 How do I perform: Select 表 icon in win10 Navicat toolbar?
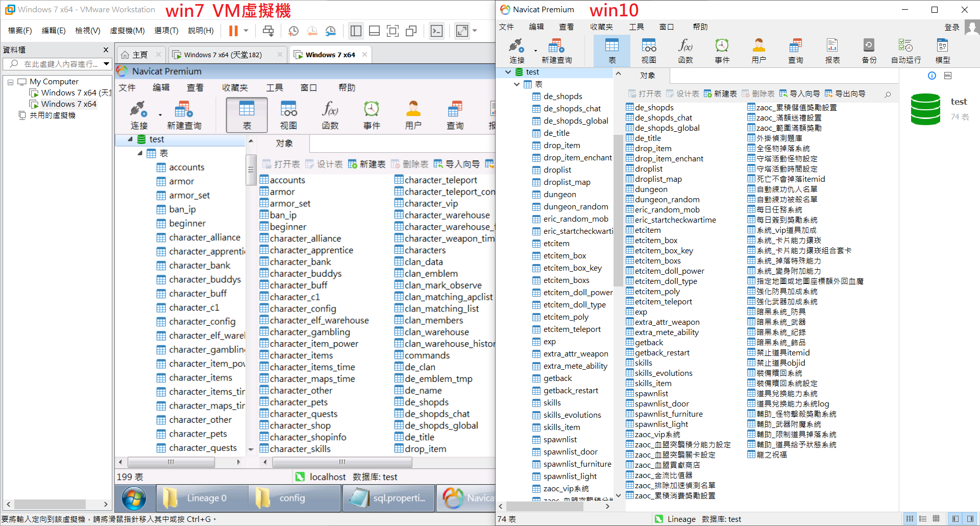(x=612, y=51)
